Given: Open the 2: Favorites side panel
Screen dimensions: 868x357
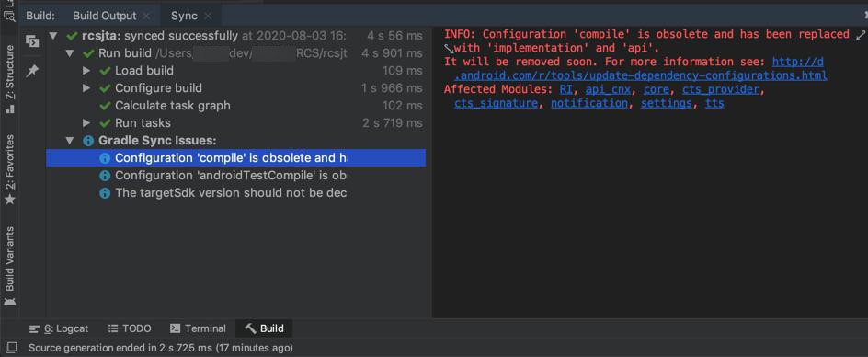Looking at the screenshot, I should coord(9,169).
